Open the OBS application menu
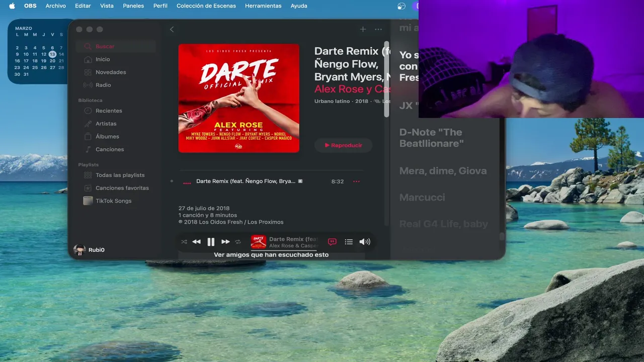Image resolution: width=644 pixels, height=362 pixels. (x=30, y=6)
